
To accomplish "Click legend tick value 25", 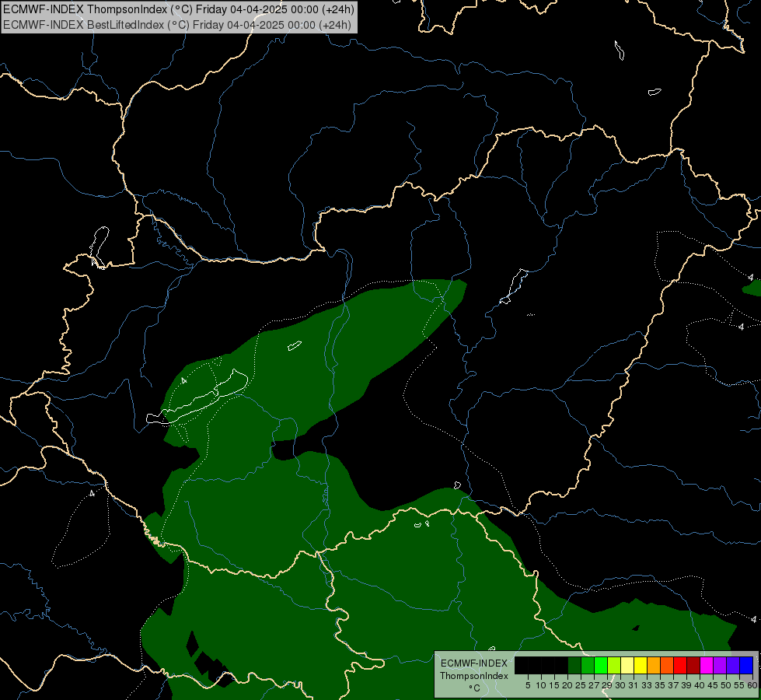I will pos(581,685).
